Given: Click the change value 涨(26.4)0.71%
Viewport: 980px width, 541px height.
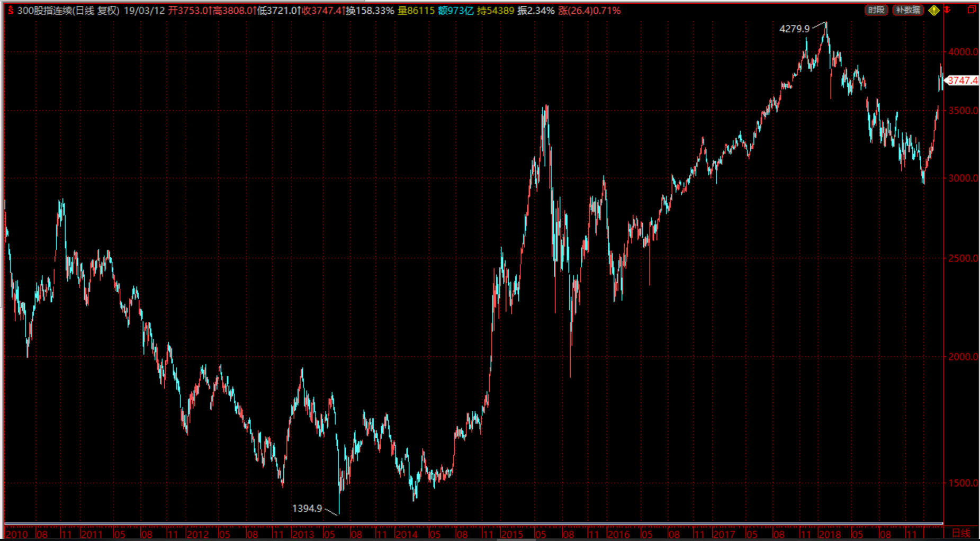Looking at the screenshot, I should coord(589,11).
